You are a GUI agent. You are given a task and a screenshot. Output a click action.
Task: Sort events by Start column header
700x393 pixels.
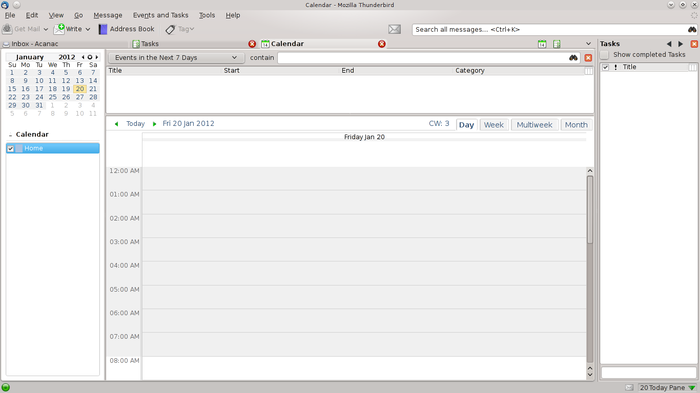tap(232, 71)
